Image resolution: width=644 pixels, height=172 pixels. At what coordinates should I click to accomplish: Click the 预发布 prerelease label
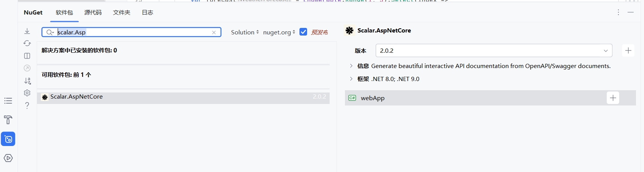[319, 32]
